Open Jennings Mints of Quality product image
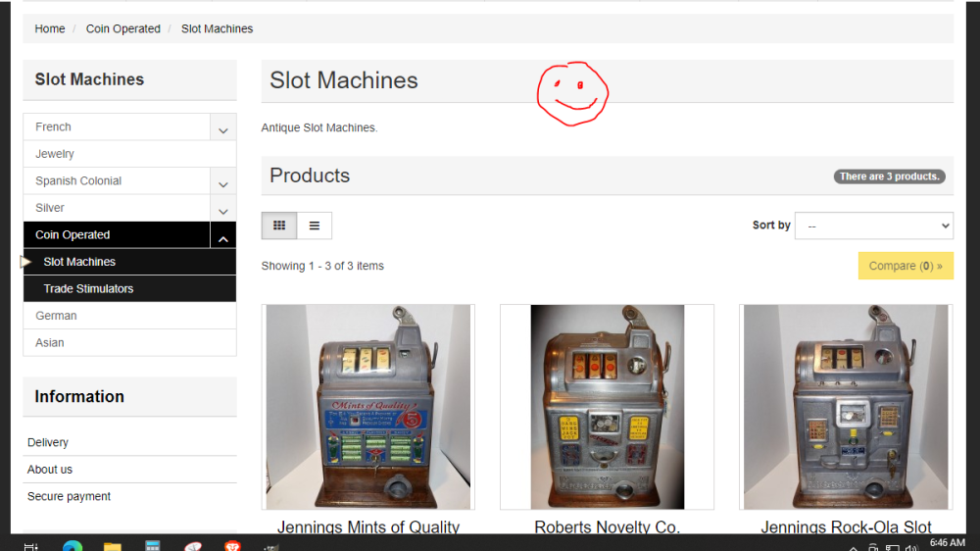Screen dimensions: 980x551 pyautogui.click(x=367, y=407)
